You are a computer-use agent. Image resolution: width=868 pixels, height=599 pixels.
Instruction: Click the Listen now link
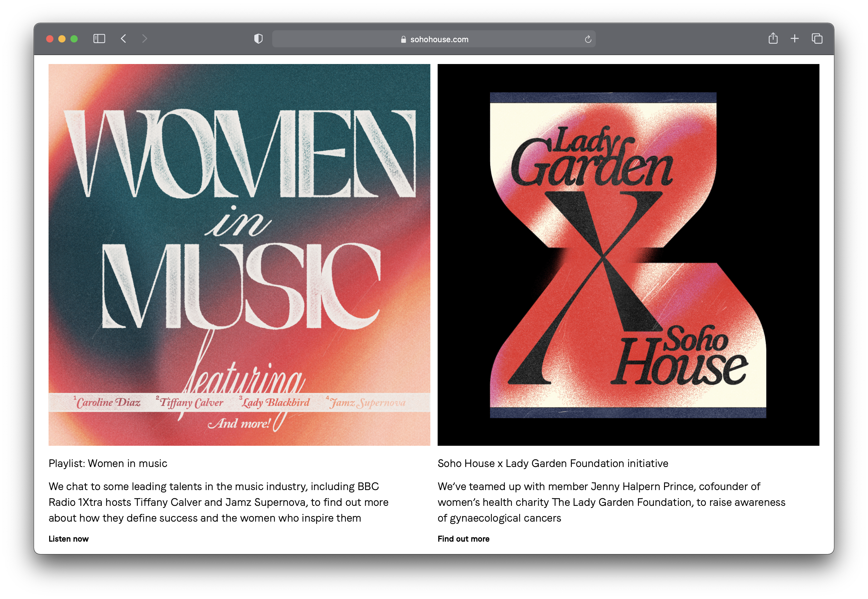(x=69, y=539)
